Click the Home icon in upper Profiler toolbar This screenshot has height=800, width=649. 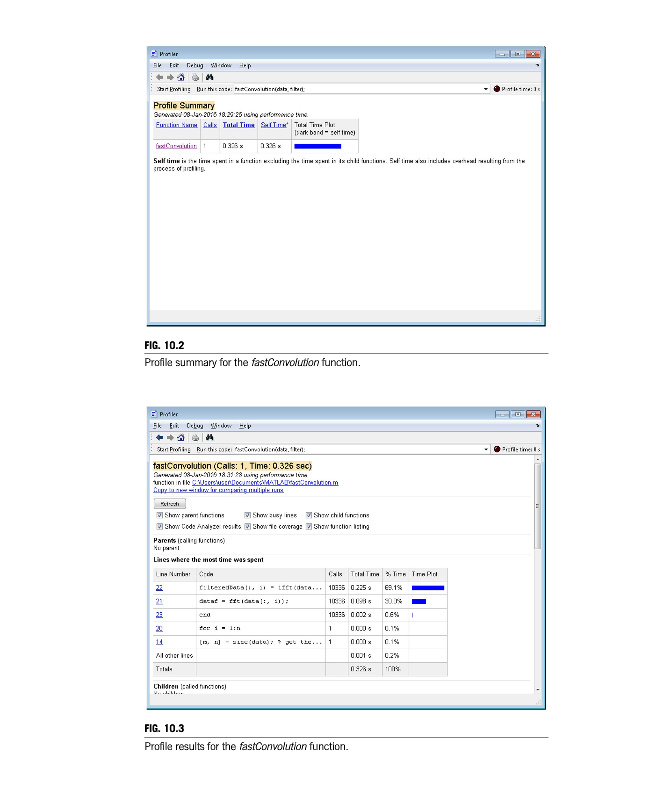click(181, 77)
